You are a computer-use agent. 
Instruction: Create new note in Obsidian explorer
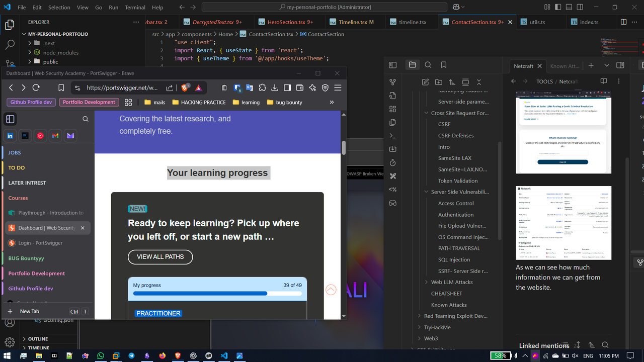coord(426,82)
